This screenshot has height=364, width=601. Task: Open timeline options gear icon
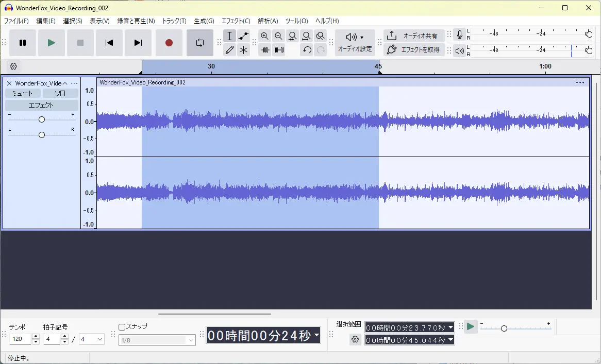(13, 66)
